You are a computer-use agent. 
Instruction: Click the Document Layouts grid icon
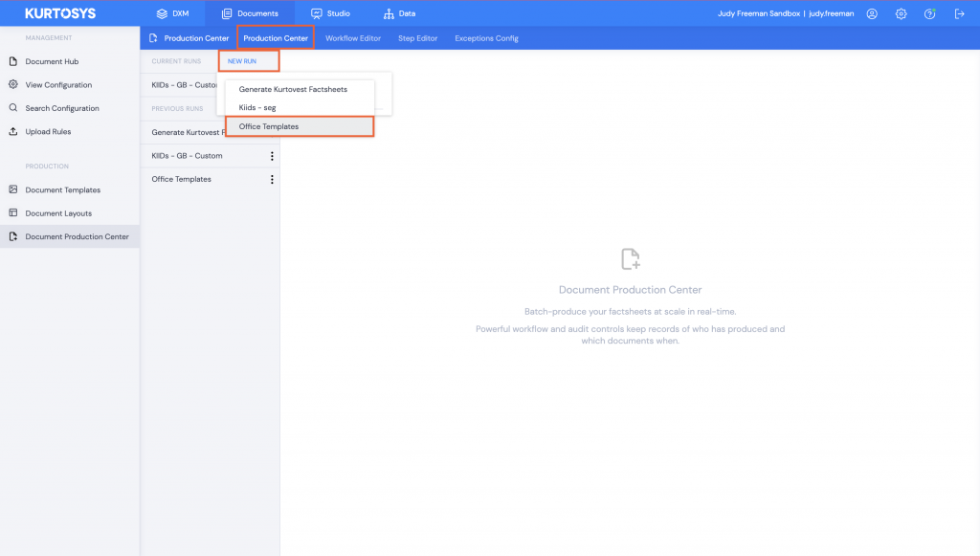[13, 213]
